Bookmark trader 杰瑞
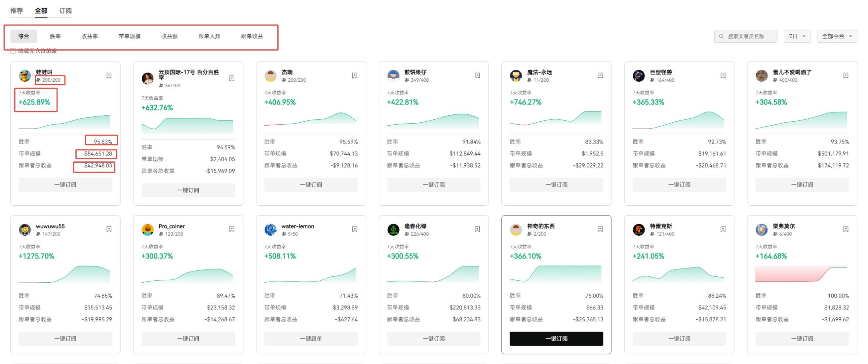 click(x=355, y=75)
